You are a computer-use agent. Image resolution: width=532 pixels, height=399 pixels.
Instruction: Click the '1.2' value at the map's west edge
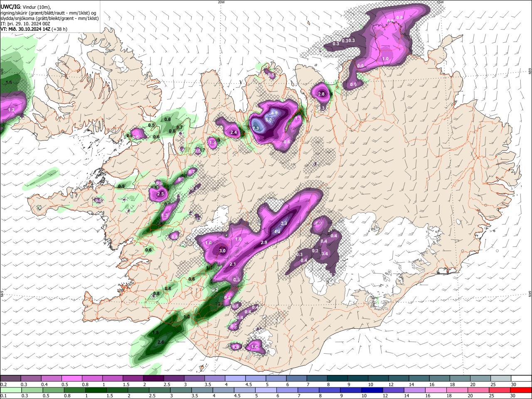(11, 110)
